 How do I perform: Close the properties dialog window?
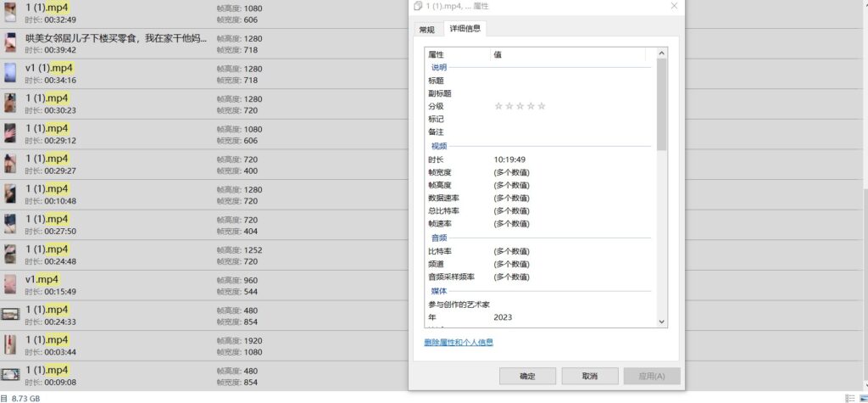pyautogui.click(x=674, y=6)
